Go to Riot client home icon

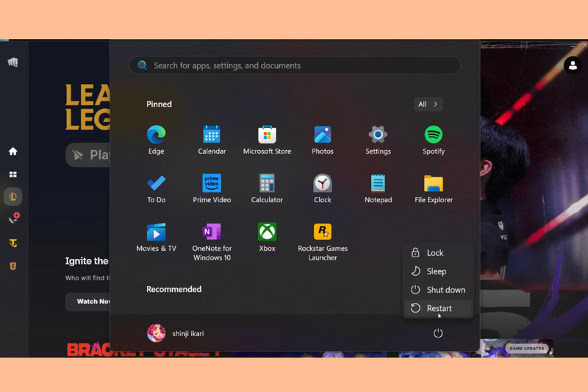point(12,152)
